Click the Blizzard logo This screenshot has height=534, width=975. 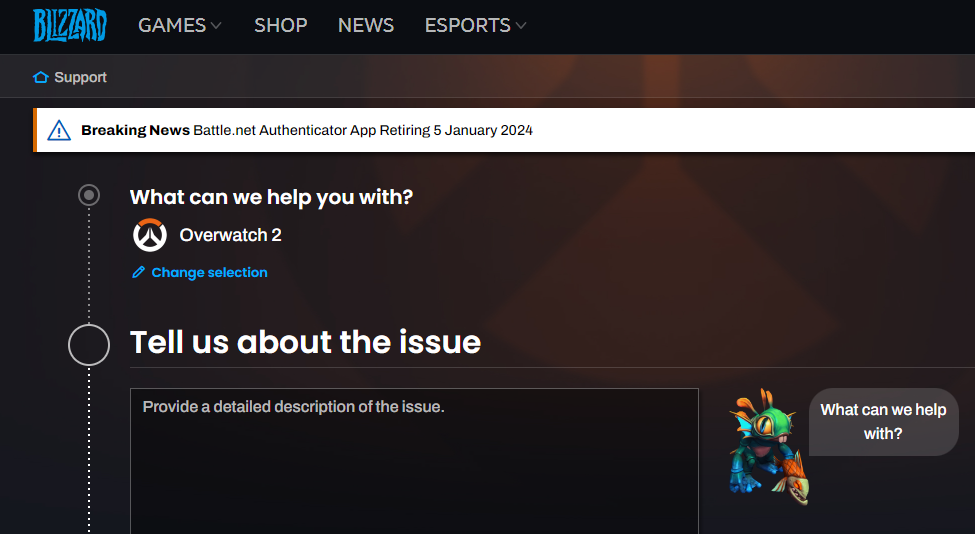[70, 25]
